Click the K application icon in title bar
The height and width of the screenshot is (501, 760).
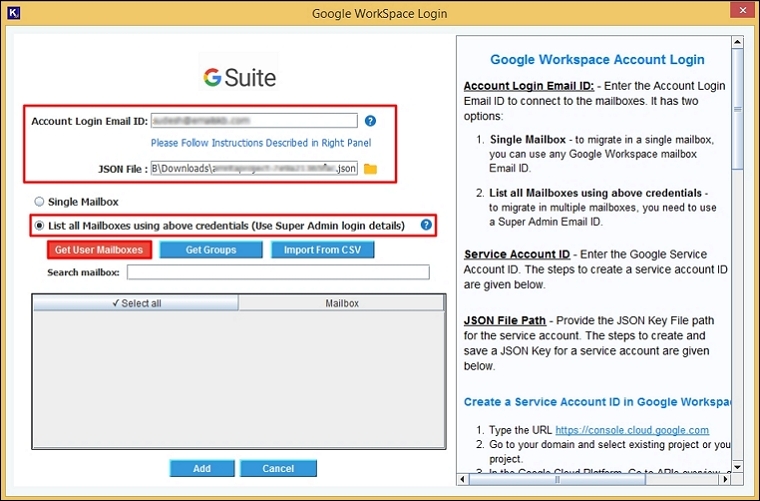pos(14,13)
